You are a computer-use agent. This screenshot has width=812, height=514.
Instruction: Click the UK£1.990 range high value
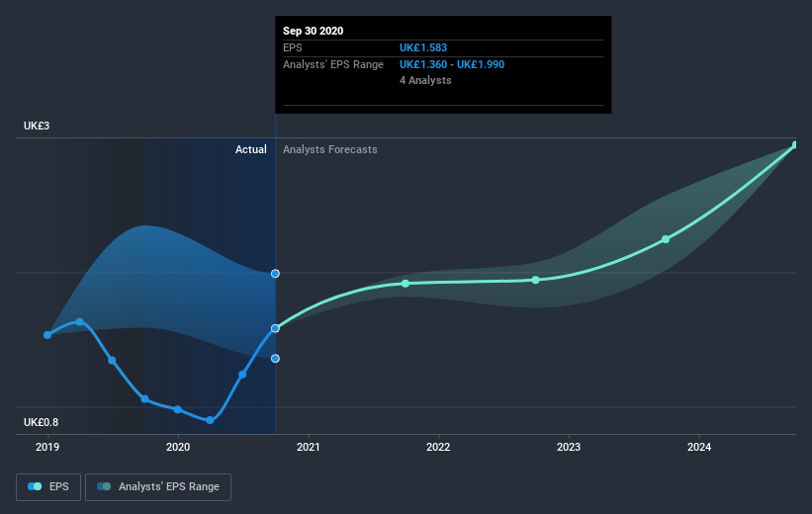point(481,64)
